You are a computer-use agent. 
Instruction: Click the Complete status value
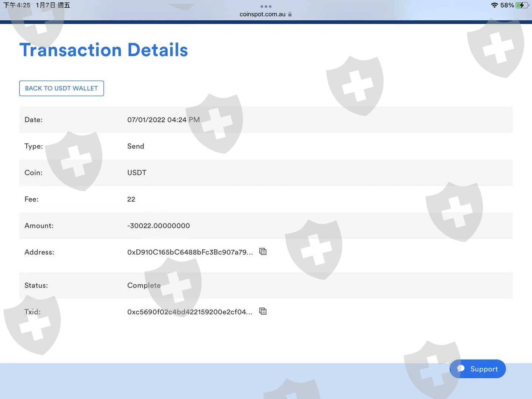pos(144,285)
